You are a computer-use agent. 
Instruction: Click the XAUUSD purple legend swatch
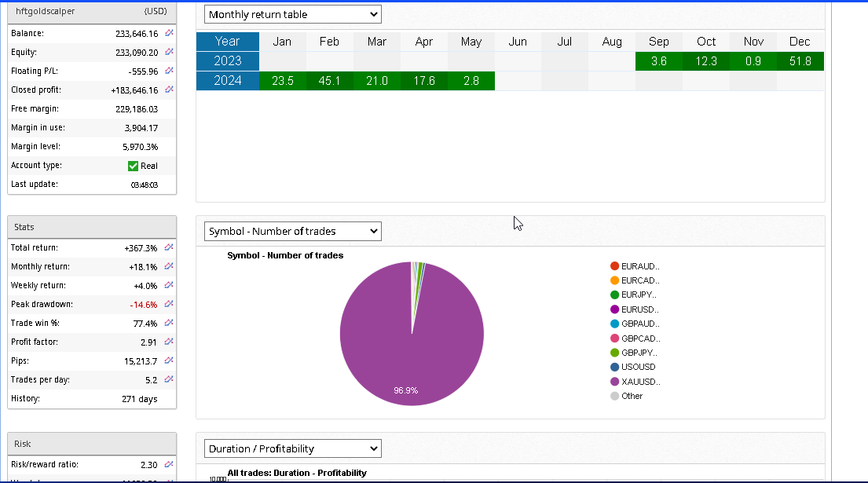pos(614,382)
